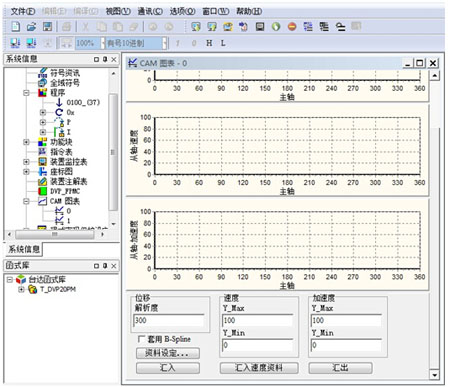Open the 选项(O) menu
Viewport: 450px width, 387px height.
tap(182, 11)
